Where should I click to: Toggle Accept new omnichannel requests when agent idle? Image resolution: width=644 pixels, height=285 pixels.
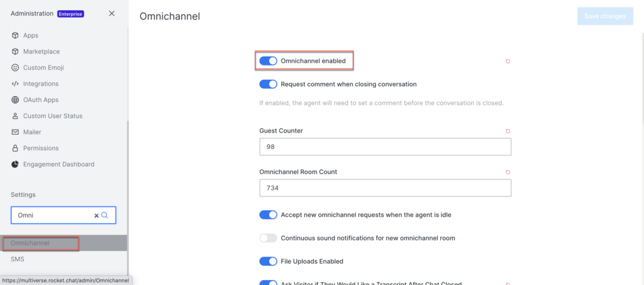click(x=268, y=215)
